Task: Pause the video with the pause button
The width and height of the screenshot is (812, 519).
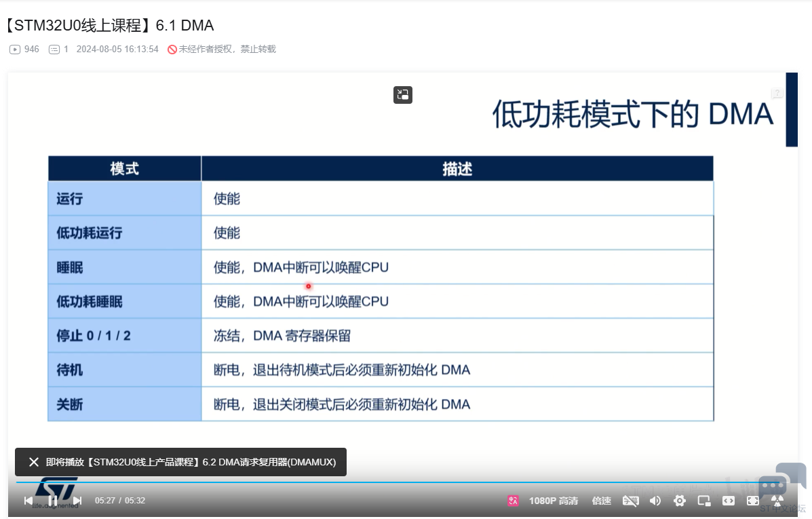Action: click(53, 501)
